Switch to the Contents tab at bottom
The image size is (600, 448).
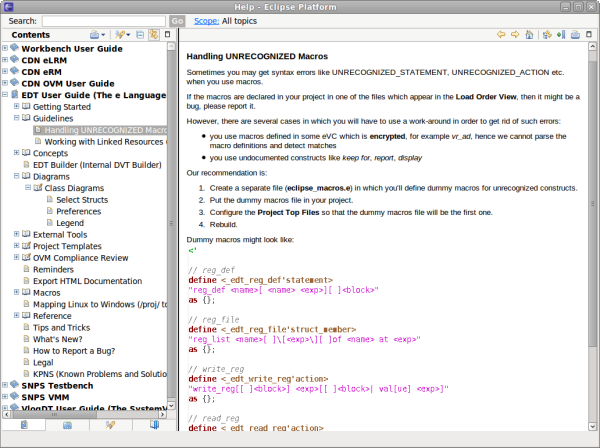24,425
